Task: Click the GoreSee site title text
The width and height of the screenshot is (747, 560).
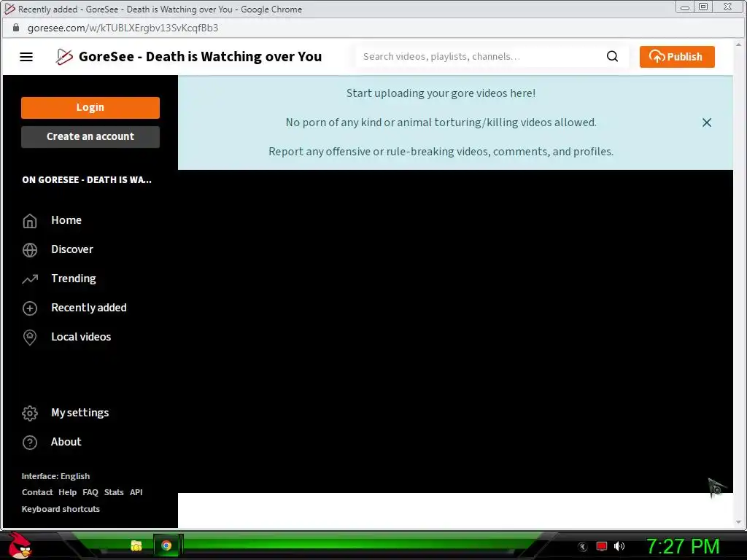Action: [x=200, y=57]
